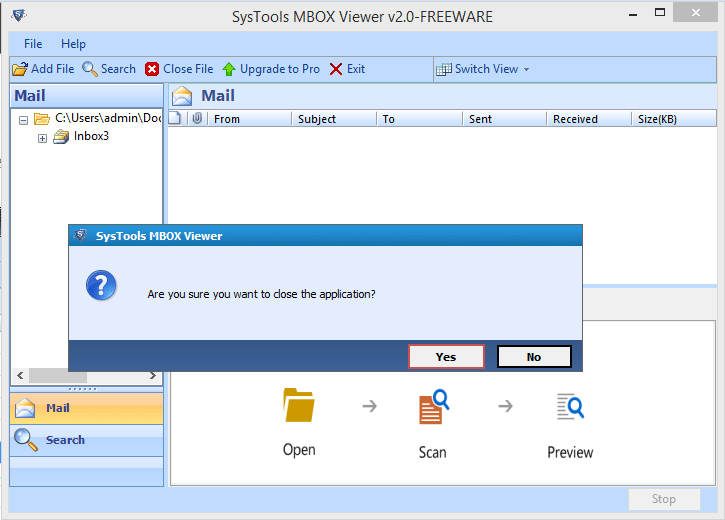725x520 pixels.
Task: Click the Add File toolbar label
Action: [x=52, y=69]
